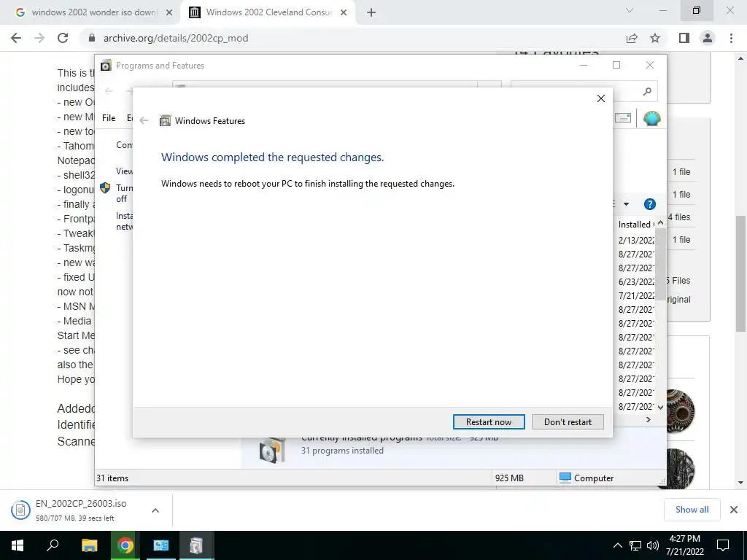Go back in Chrome
The width and height of the screenshot is (747, 560).
16,38
